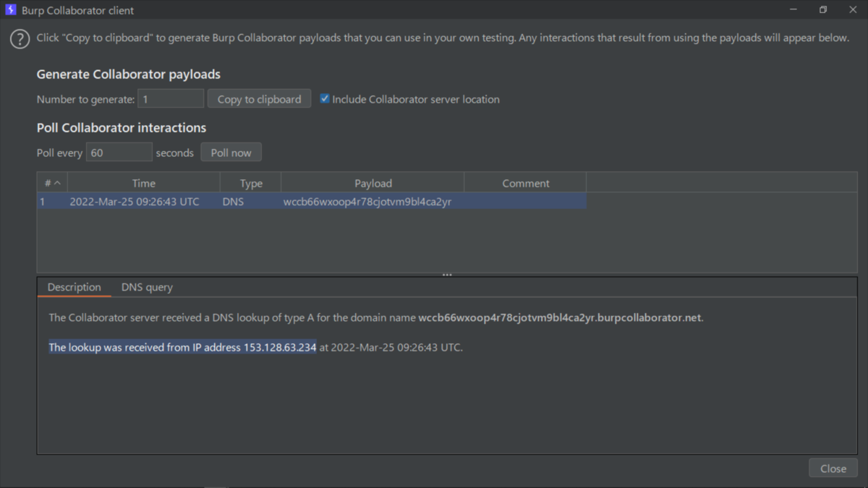Screen dimensions: 868x488
Task: Click the Poll Collaborator interactions heading
Action: click(x=122, y=128)
